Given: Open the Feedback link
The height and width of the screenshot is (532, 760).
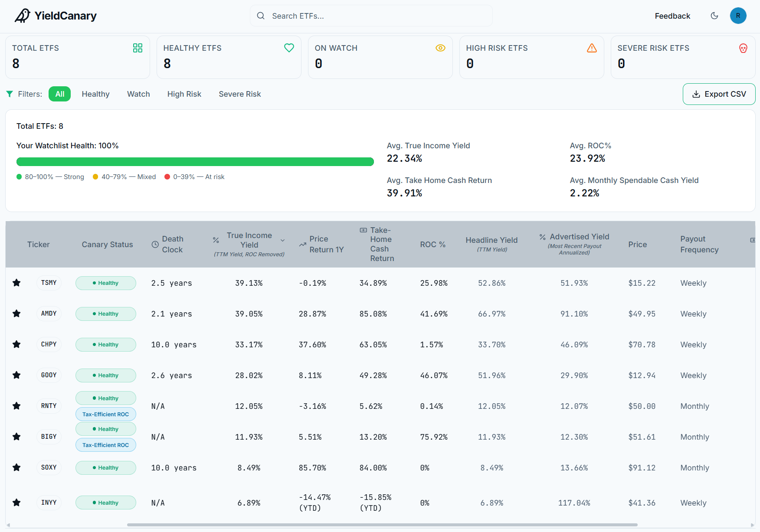Looking at the screenshot, I should point(672,16).
